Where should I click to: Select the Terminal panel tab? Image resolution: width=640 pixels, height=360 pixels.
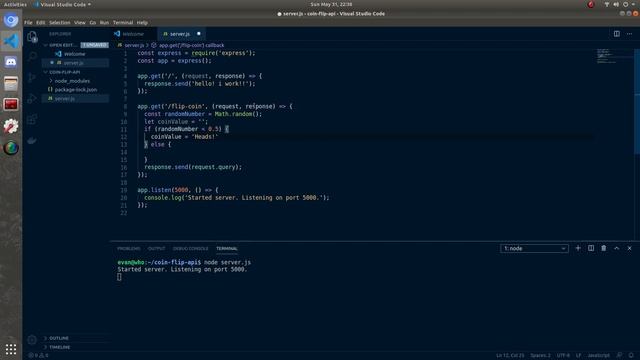[227, 249]
